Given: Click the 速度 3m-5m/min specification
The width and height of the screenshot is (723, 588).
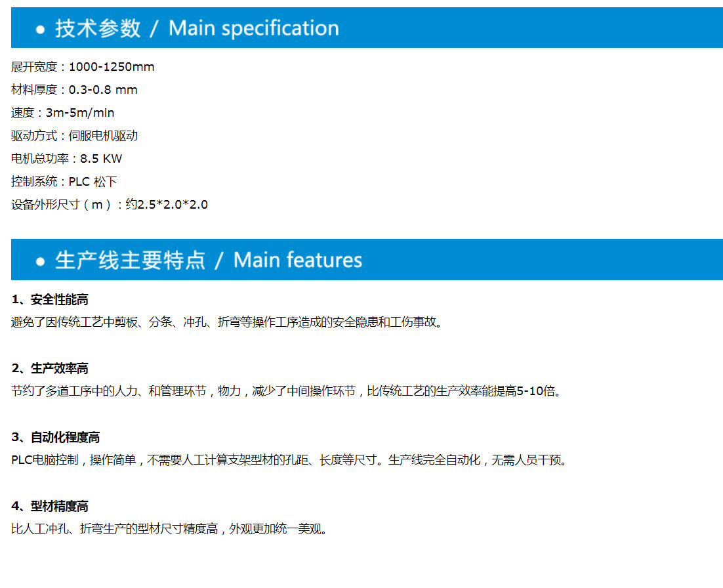Looking at the screenshot, I should coord(62,113).
